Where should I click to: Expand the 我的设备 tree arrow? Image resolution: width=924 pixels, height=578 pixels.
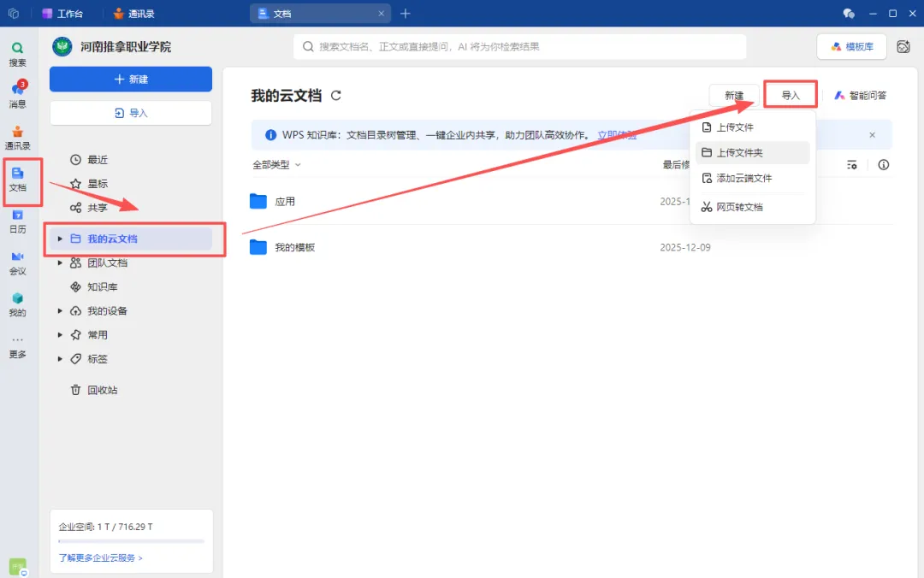coord(60,310)
